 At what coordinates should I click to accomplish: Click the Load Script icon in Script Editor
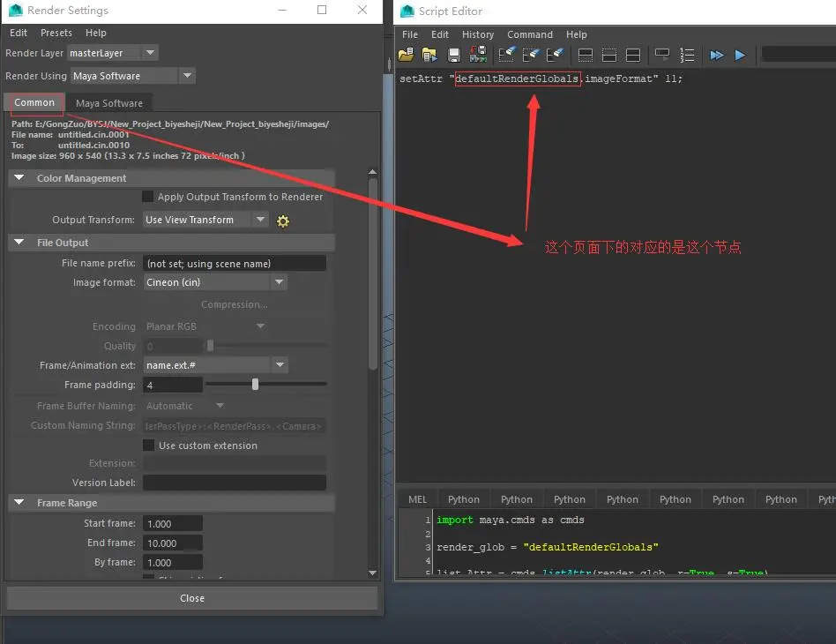(x=406, y=55)
